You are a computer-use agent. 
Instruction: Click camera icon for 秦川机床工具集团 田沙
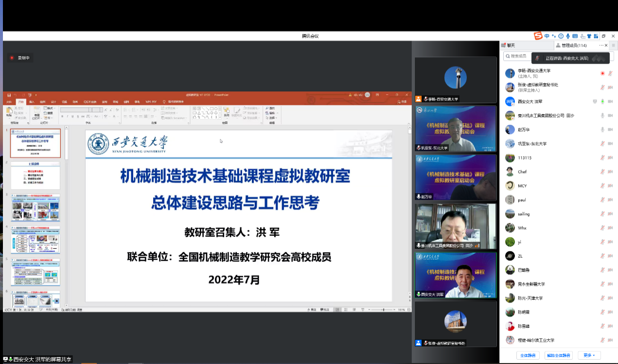tap(610, 116)
